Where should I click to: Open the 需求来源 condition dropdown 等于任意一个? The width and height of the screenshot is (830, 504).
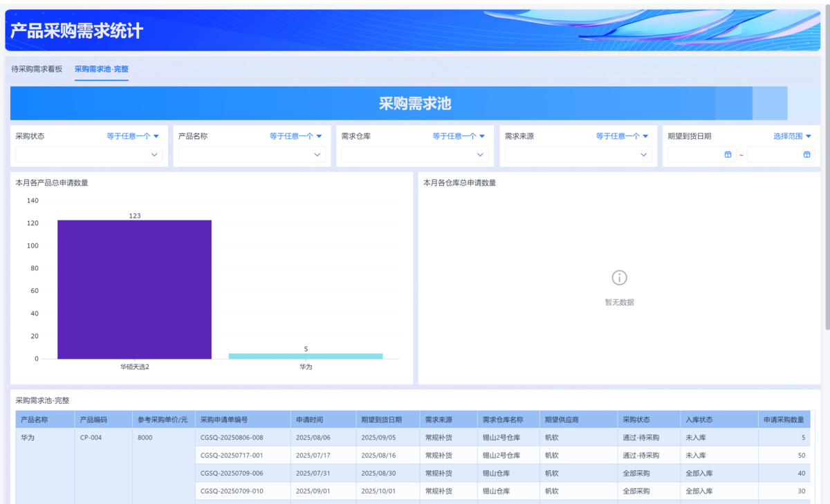[x=622, y=136]
